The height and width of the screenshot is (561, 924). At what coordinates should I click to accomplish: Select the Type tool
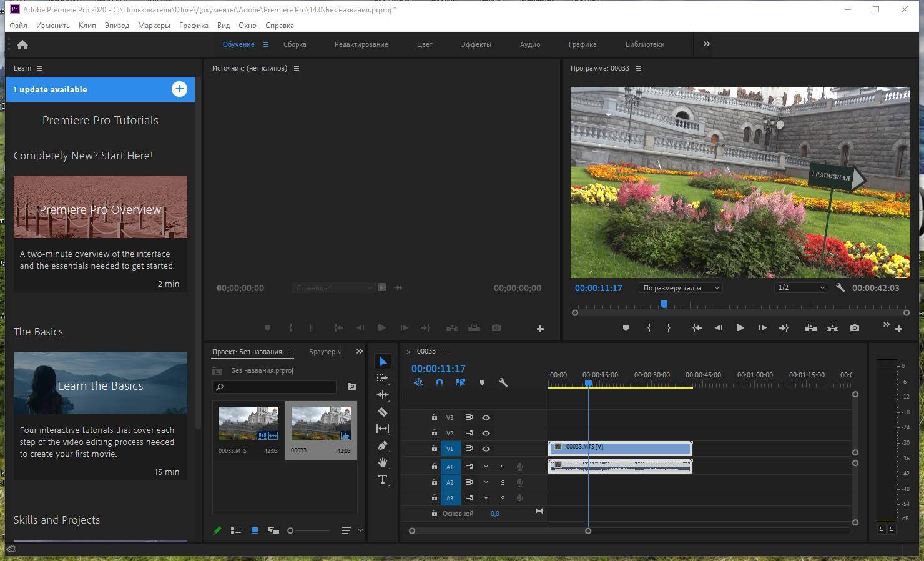pos(383,479)
